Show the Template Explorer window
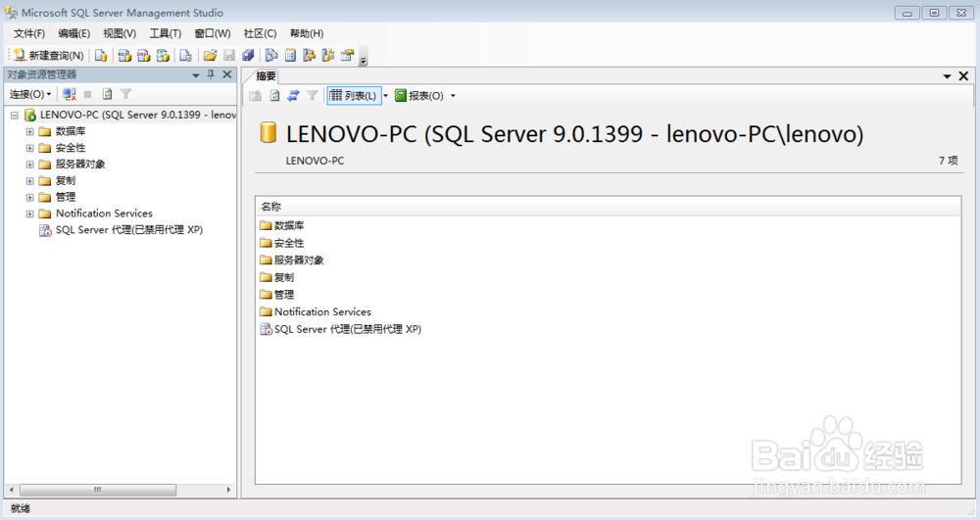 pos(328,56)
